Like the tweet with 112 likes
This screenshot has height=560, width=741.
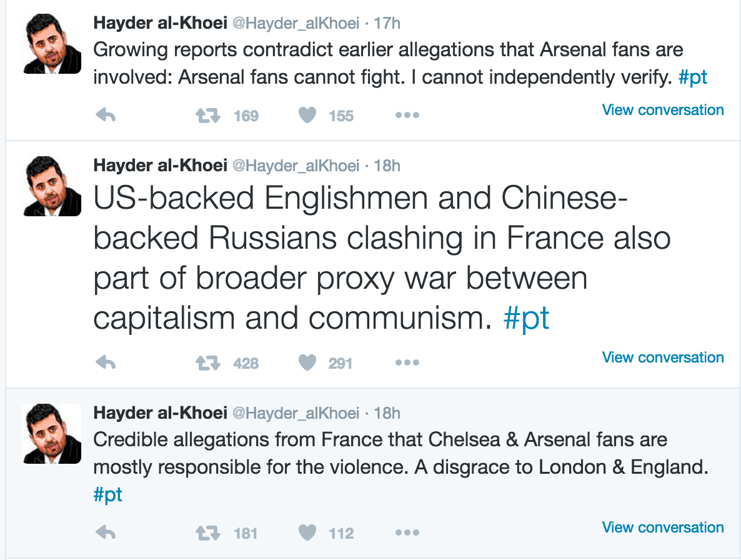[307, 533]
